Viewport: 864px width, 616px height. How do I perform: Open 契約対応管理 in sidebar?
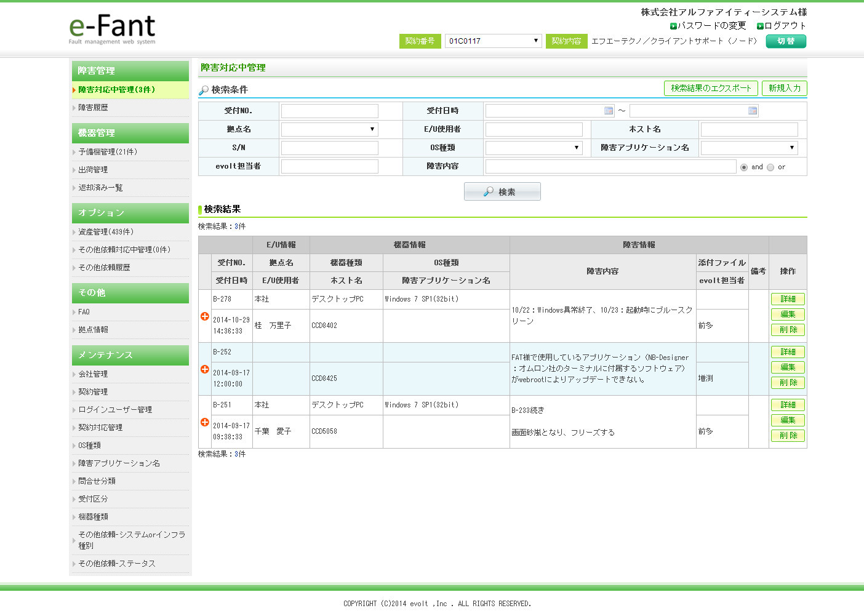[100, 428]
